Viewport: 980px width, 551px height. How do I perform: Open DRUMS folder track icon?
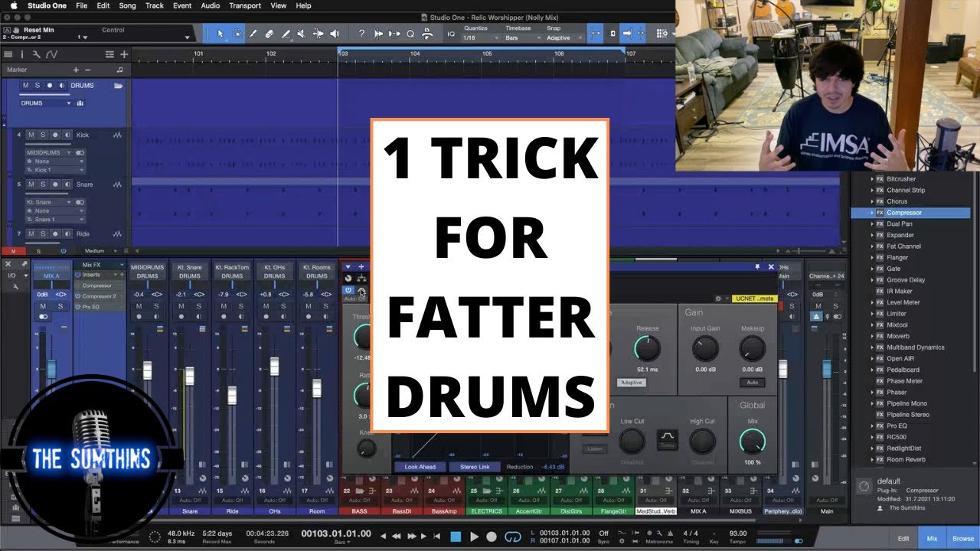118,86
